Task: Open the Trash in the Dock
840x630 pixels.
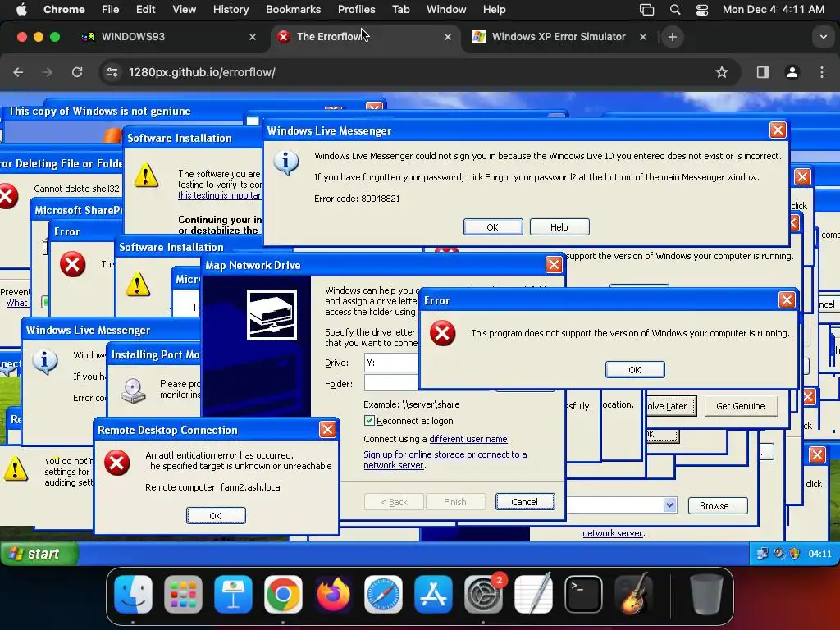Action: 706,594
